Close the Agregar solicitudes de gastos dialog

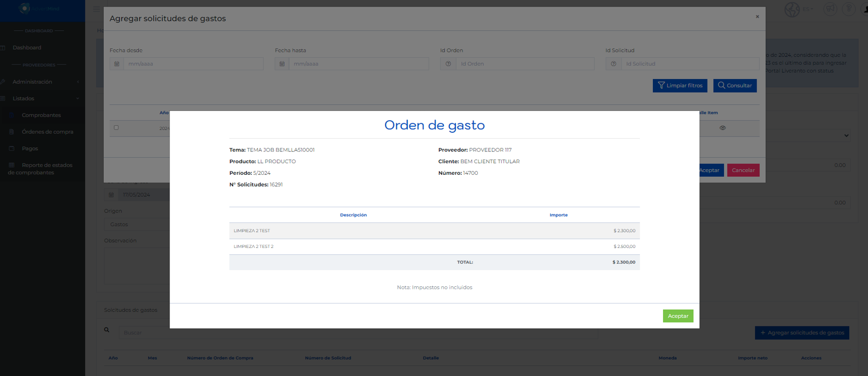pos(757,17)
